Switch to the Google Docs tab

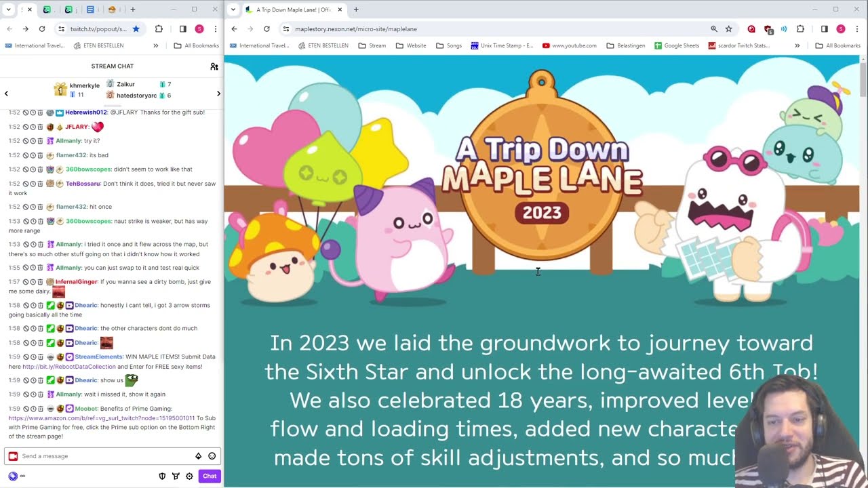pos(90,9)
